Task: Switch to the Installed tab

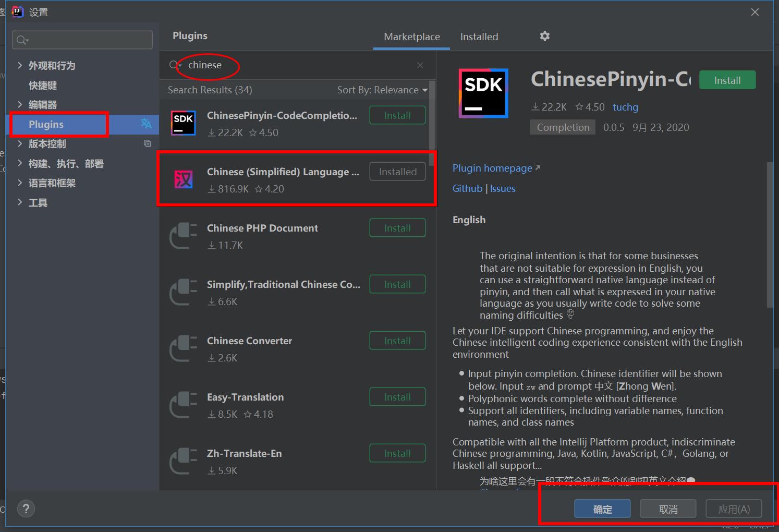Action: coord(479,37)
